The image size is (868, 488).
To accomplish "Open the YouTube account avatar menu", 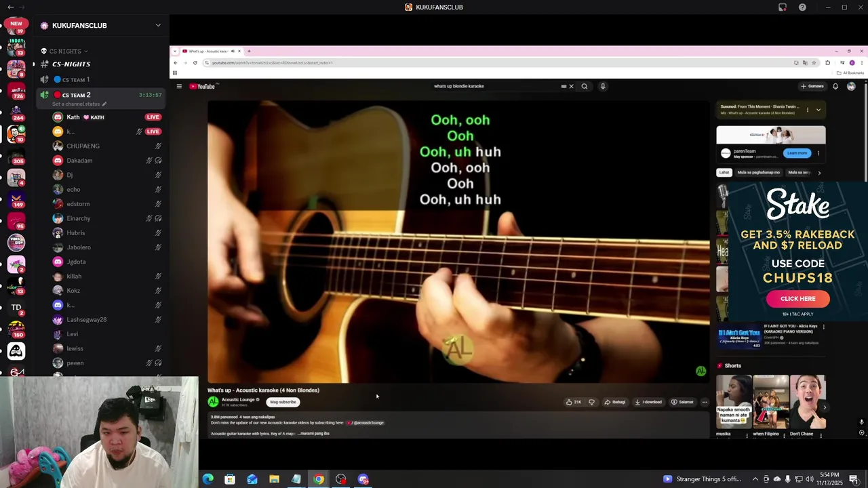I will tap(851, 86).
